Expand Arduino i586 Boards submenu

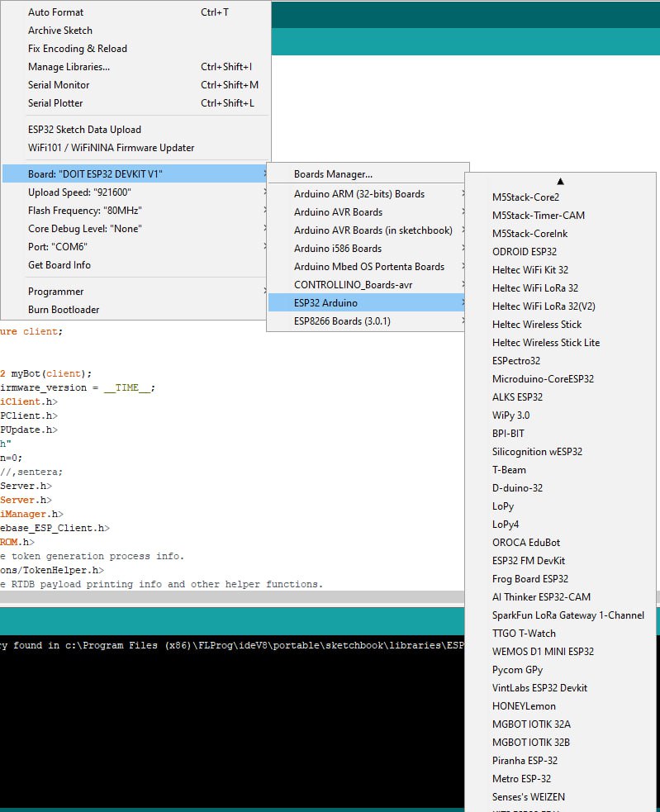pyautogui.click(x=367, y=249)
